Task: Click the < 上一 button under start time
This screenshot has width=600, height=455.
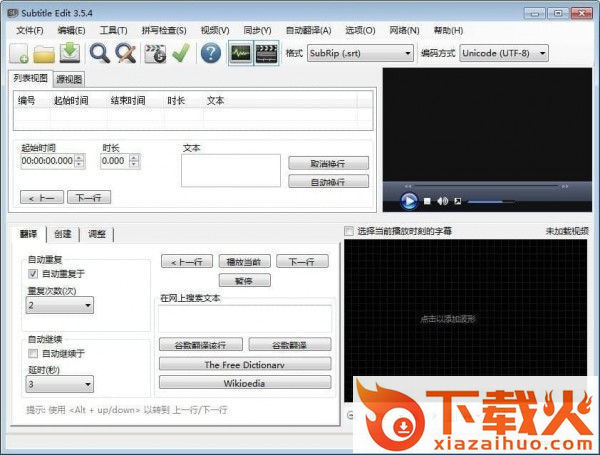Action: [x=42, y=197]
